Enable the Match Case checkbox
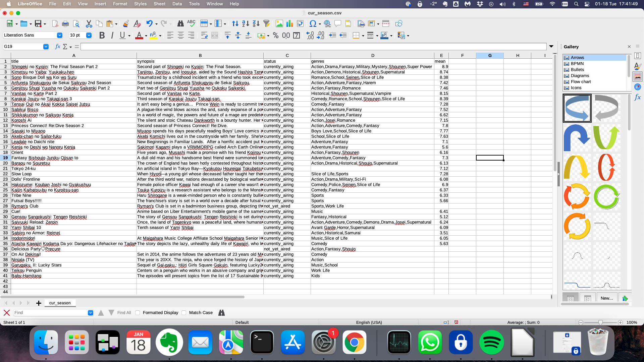Viewport: 644px width, 362px height. pyautogui.click(x=184, y=313)
